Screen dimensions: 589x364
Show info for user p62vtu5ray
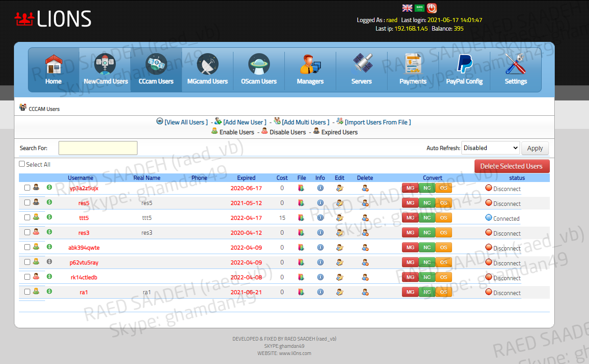320,262
